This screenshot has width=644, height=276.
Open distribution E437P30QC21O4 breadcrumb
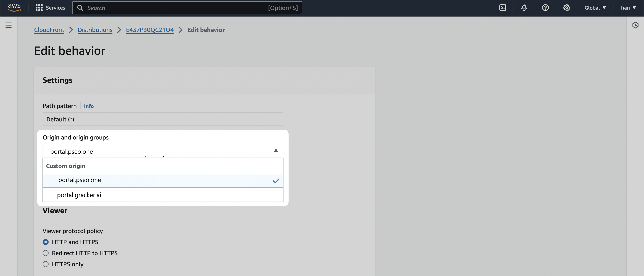(150, 30)
